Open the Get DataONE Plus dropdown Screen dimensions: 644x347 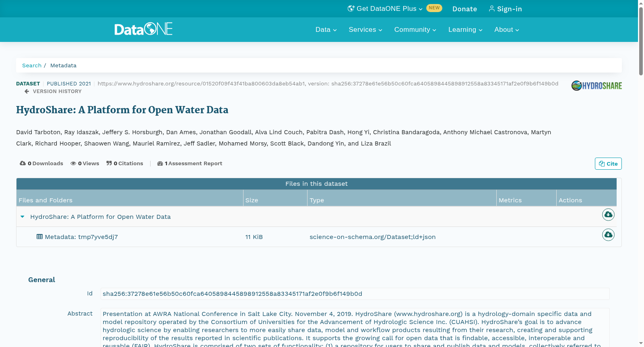385,8
